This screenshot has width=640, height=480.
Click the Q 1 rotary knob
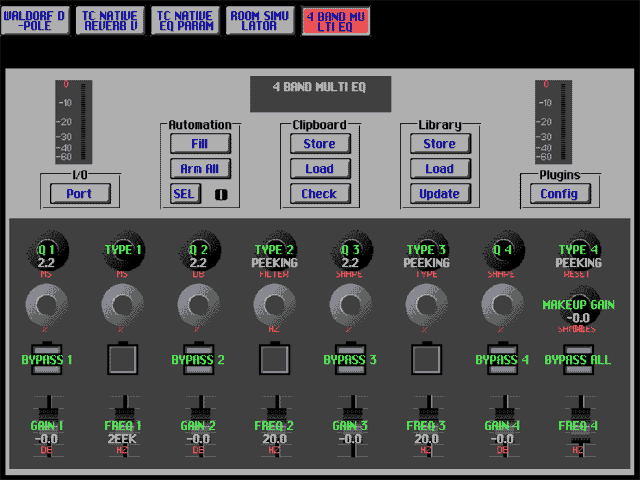tap(47, 251)
